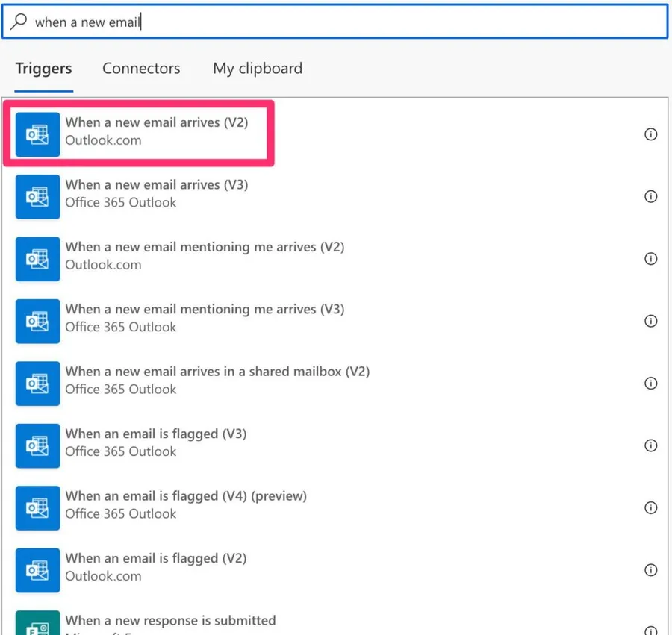Open the Connectors tab
Image resolution: width=672 pixels, height=635 pixels.
click(141, 69)
